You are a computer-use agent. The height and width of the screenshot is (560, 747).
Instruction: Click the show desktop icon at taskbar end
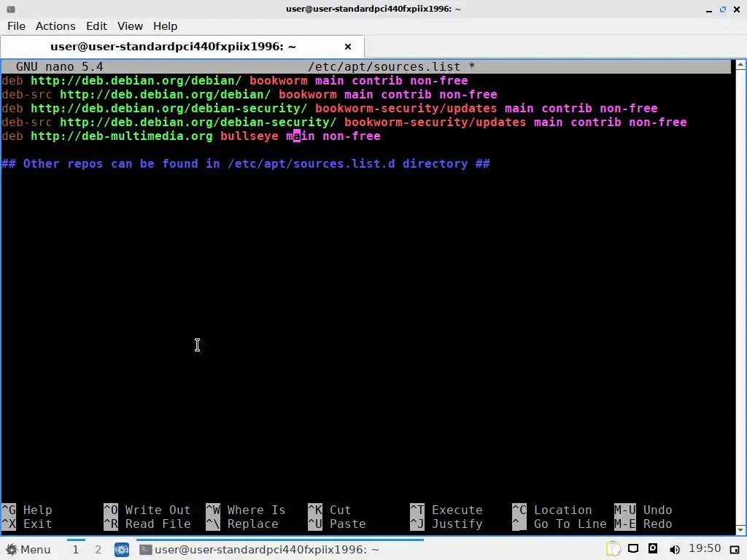coord(735,550)
